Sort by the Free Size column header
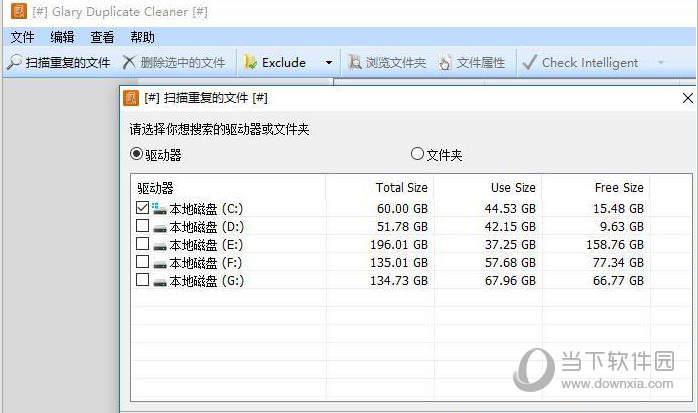Viewport: 698px width, 413px height. (619, 187)
